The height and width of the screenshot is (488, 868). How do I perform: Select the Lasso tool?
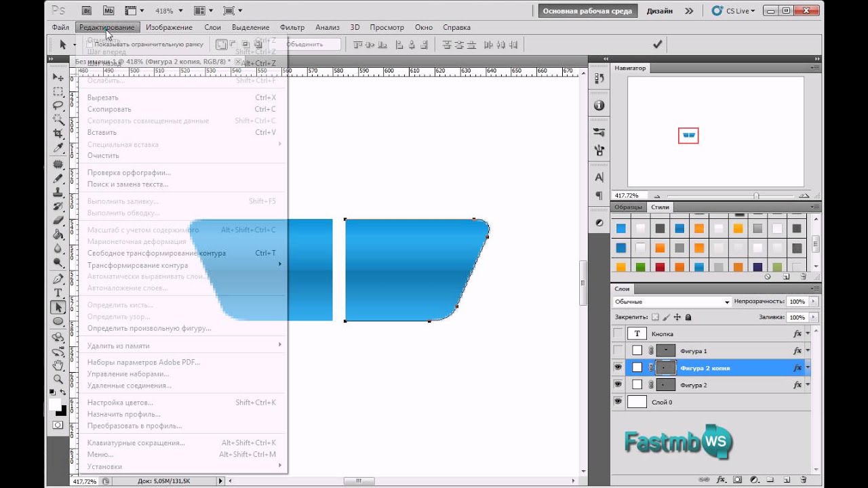click(58, 105)
